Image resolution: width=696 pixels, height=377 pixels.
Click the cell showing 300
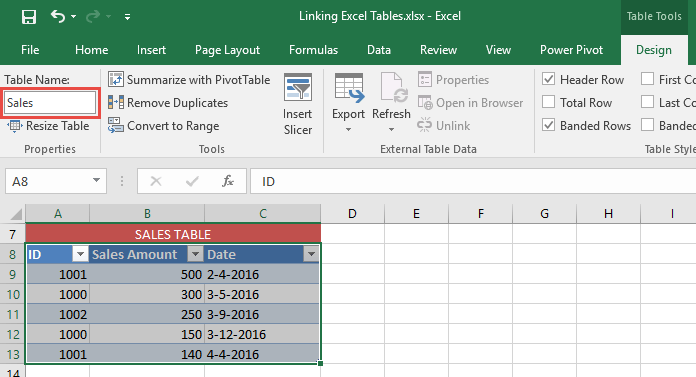point(147,294)
